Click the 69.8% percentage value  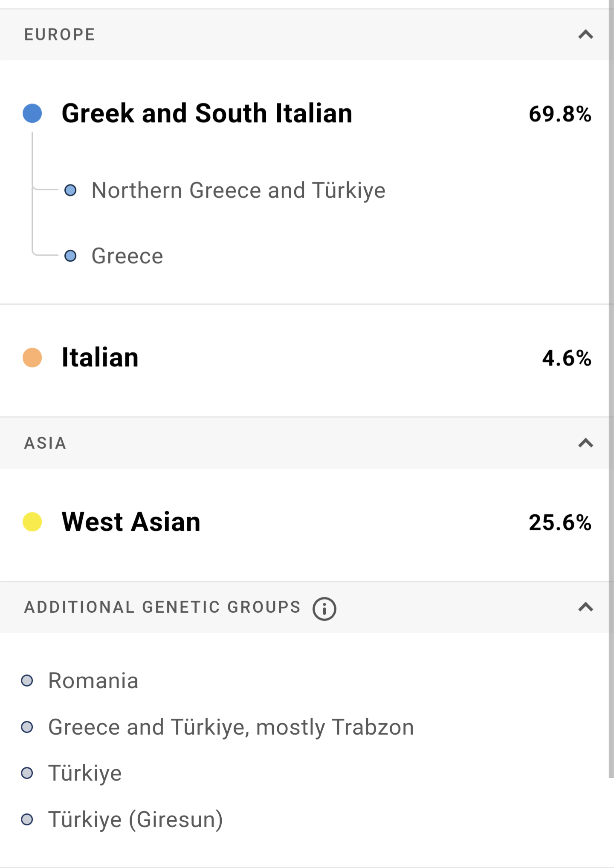point(559,114)
